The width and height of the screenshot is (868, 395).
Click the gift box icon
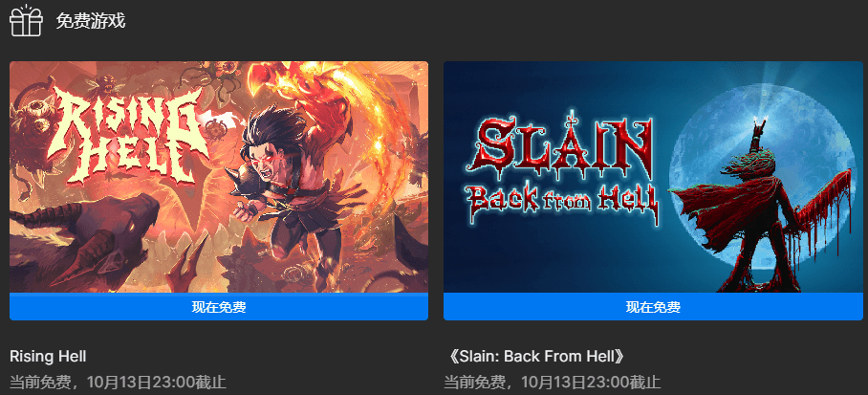[26, 20]
